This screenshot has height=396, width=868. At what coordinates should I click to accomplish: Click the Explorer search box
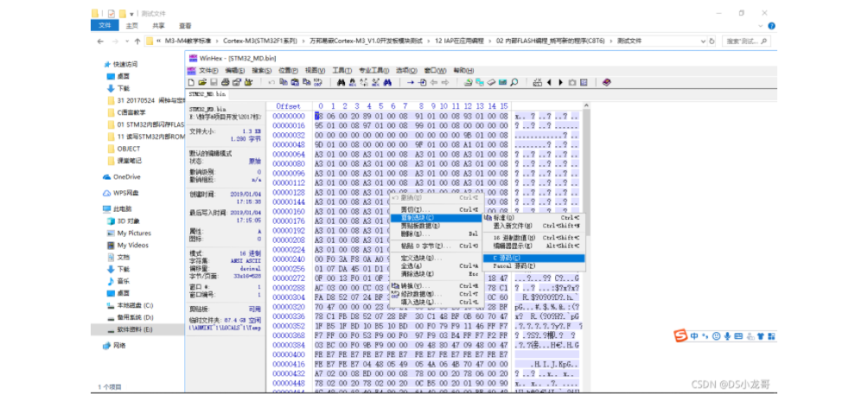pos(747,41)
